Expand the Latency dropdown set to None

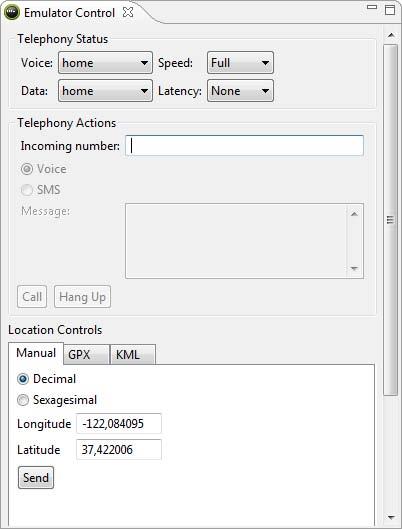click(x=240, y=91)
